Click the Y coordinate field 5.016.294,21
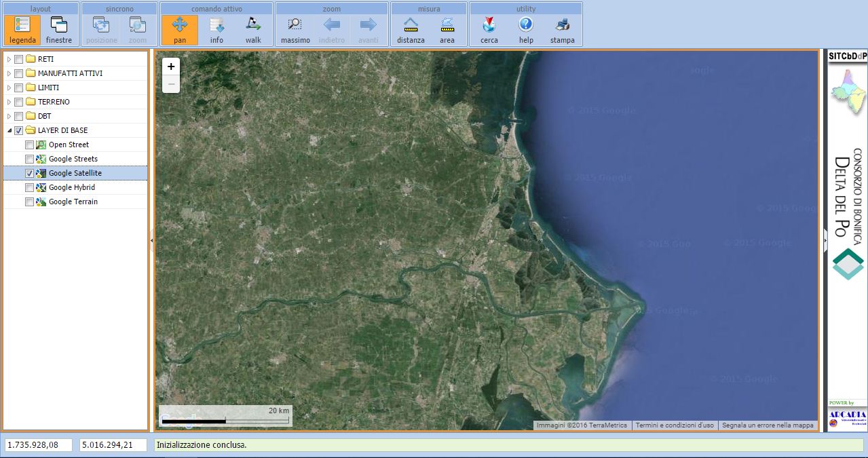The height and width of the screenshot is (458, 868). [x=114, y=445]
